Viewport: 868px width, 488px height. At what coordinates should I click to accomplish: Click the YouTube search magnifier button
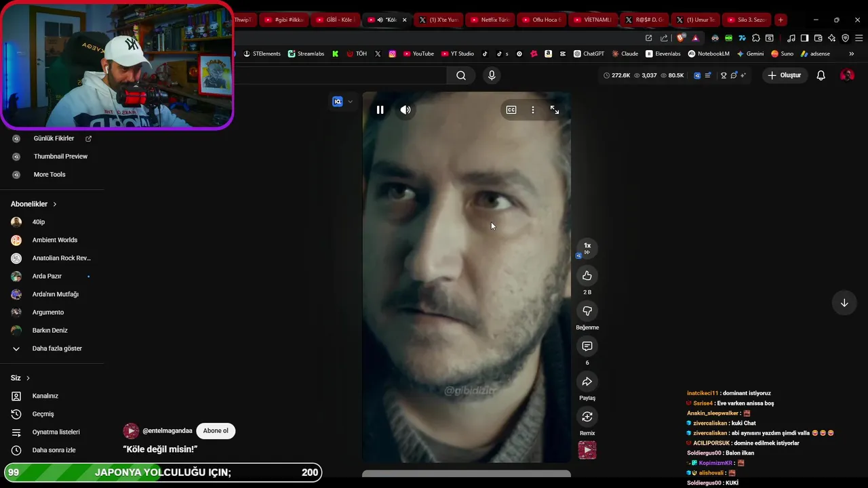(461, 75)
